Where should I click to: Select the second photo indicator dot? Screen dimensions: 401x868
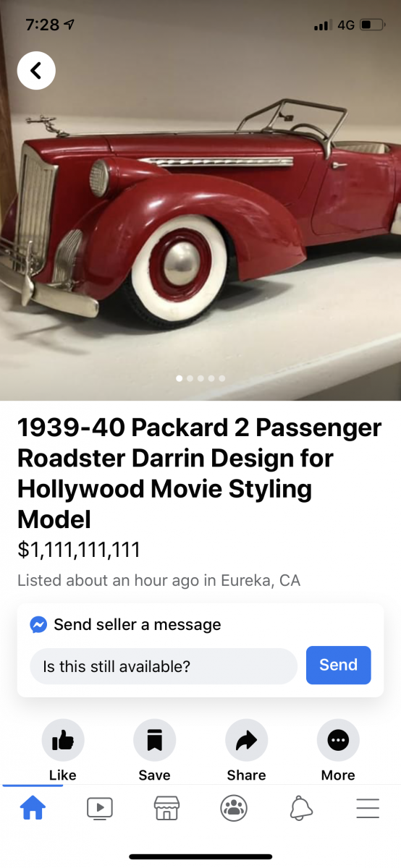click(x=190, y=378)
